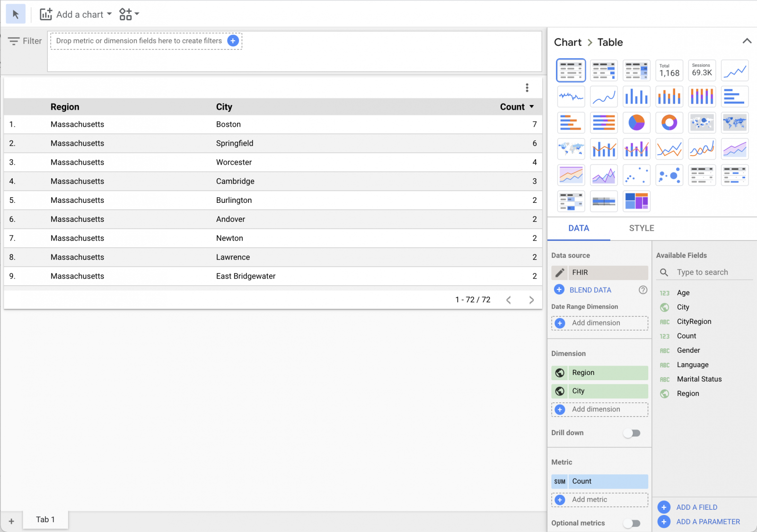Turn on Optional metrics toggle
This screenshot has width=757, height=532.
tap(632, 523)
